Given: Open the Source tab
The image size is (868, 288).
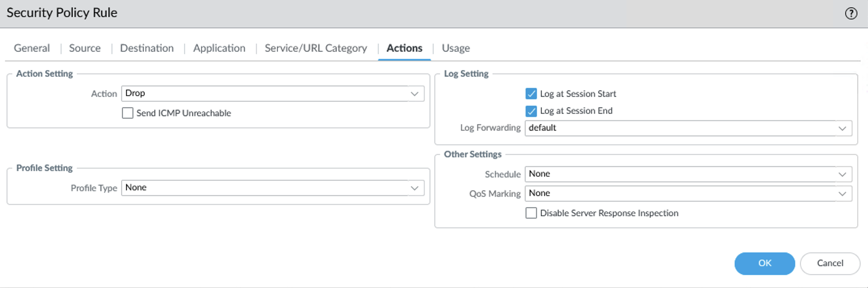Looking at the screenshot, I should click(x=85, y=48).
